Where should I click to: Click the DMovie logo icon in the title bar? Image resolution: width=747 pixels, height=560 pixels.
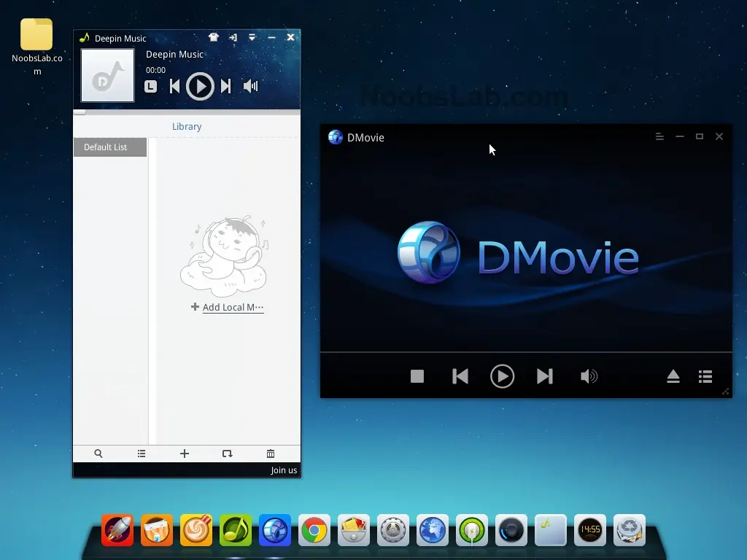336,137
